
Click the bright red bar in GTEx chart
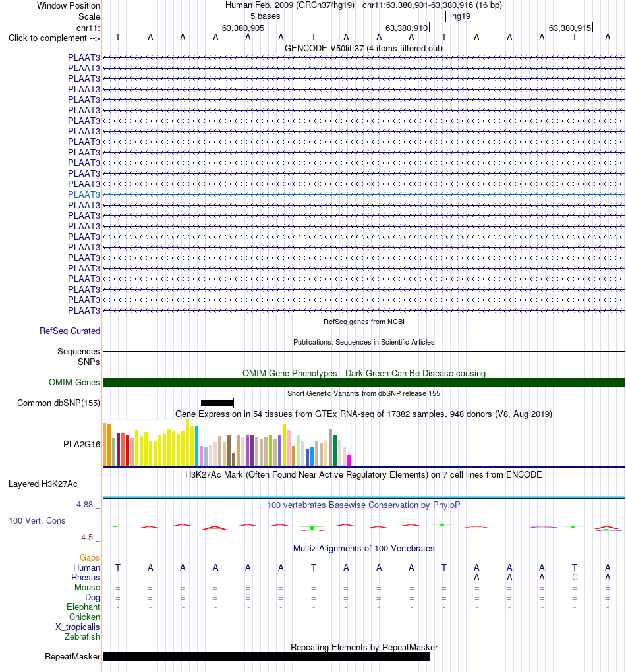pos(128,451)
